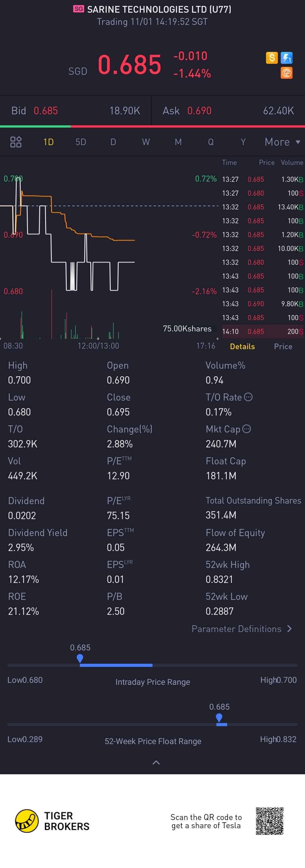The width and height of the screenshot is (305, 868).
Task: Tap the P/E TTM value 12.90
Action: [118, 476]
